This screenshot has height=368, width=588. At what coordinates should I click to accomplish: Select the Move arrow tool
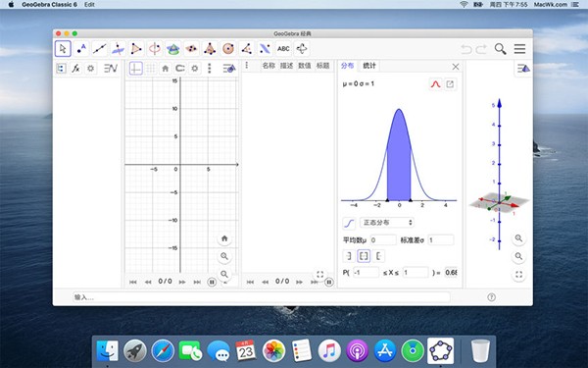(x=63, y=49)
